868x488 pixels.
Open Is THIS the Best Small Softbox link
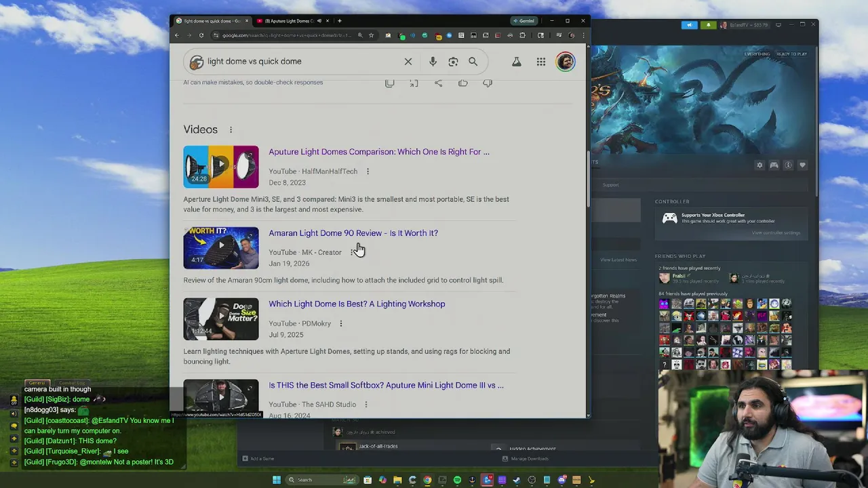click(x=386, y=385)
